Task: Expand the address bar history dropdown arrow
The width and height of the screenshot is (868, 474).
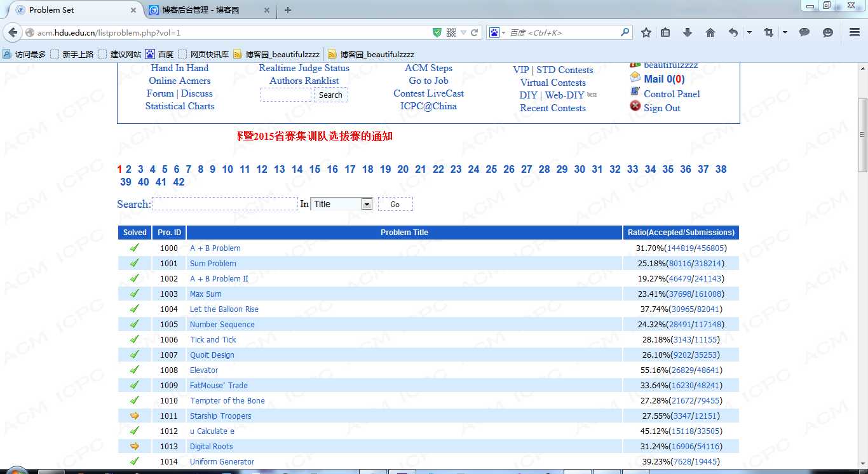Action: coord(463,32)
